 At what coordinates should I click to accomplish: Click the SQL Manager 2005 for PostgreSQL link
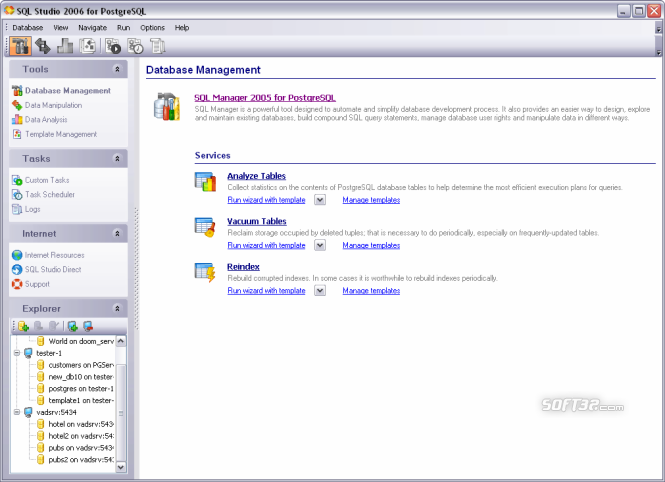tap(265, 98)
